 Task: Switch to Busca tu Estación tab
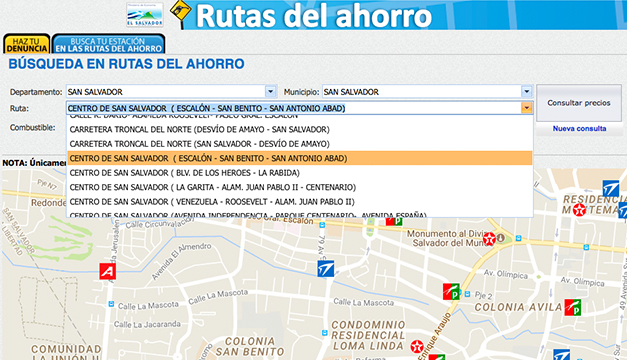tap(108, 44)
